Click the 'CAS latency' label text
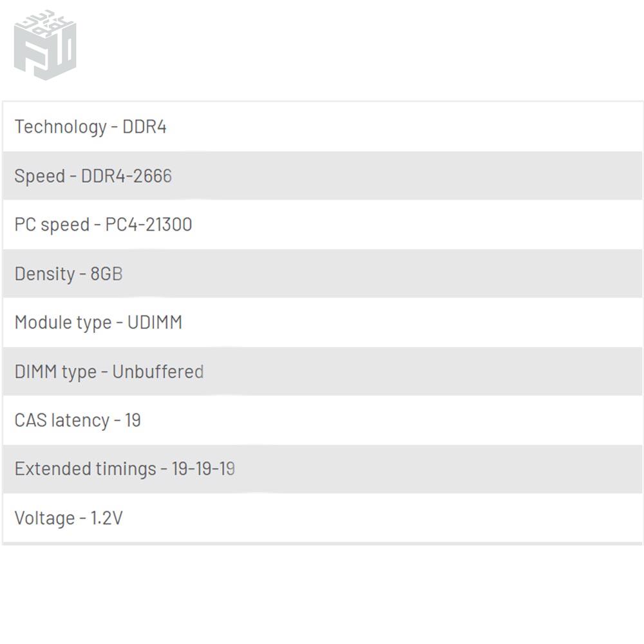The height and width of the screenshot is (644, 644). coord(62,421)
